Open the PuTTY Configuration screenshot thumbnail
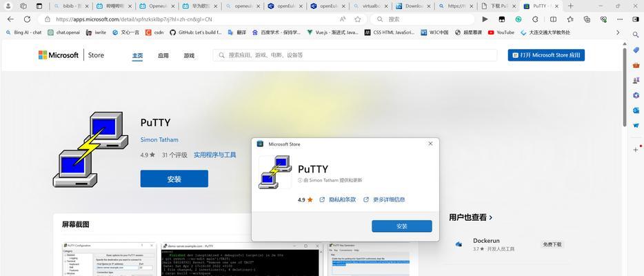644x276 pixels. pos(109,259)
